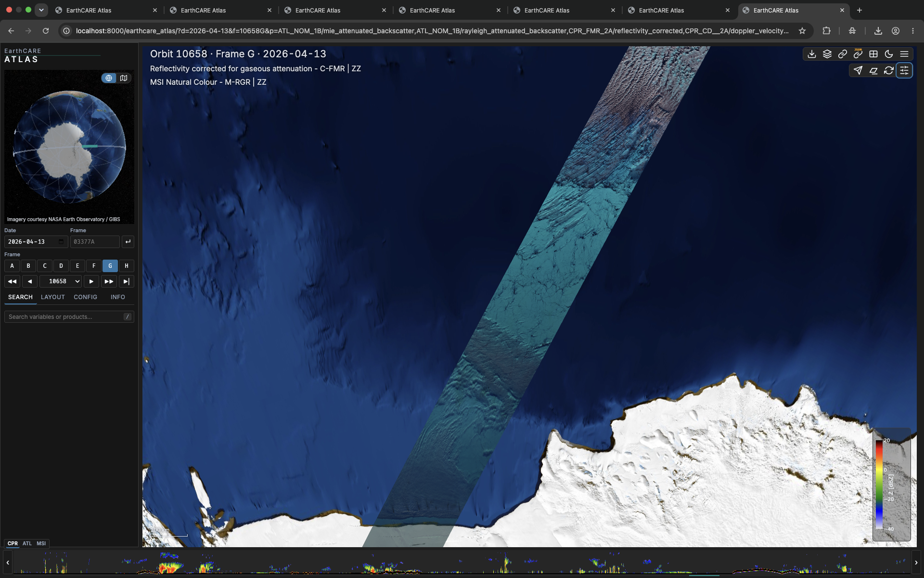Image resolution: width=924 pixels, height=578 pixels.
Task: Bookmark page with the star icon
Action: coord(802,31)
